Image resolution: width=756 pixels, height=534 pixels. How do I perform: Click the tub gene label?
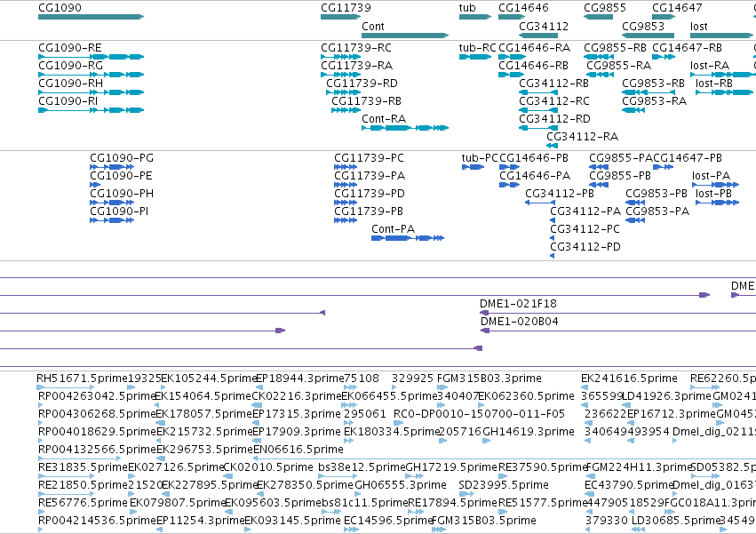click(467, 8)
